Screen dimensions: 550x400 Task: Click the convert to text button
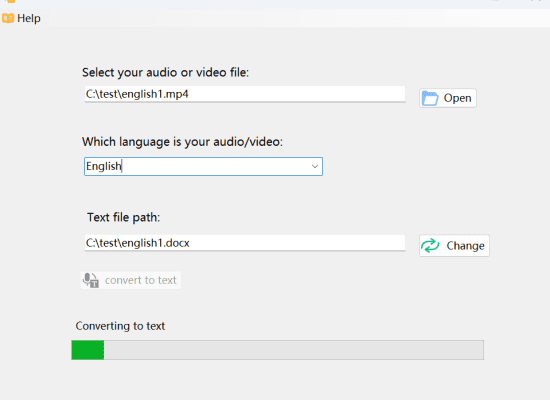click(x=131, y=280)
